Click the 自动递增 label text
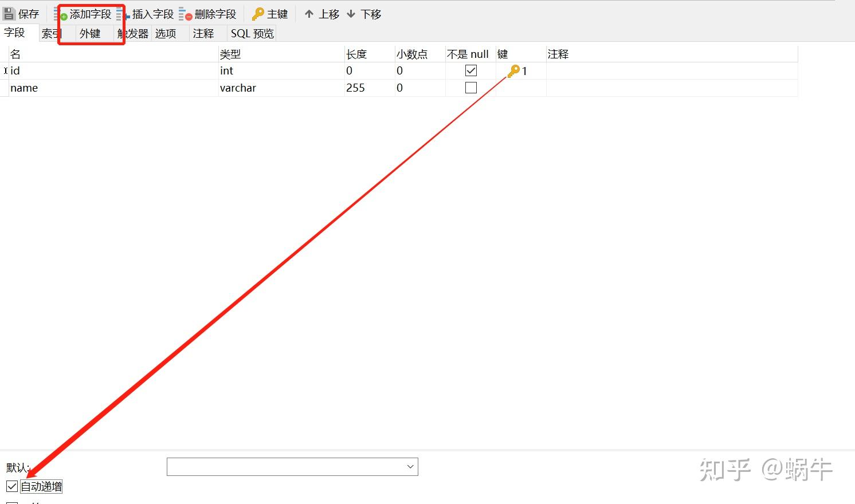The width and height of the screenshot is (855, 504). click(x=41, y=487)
